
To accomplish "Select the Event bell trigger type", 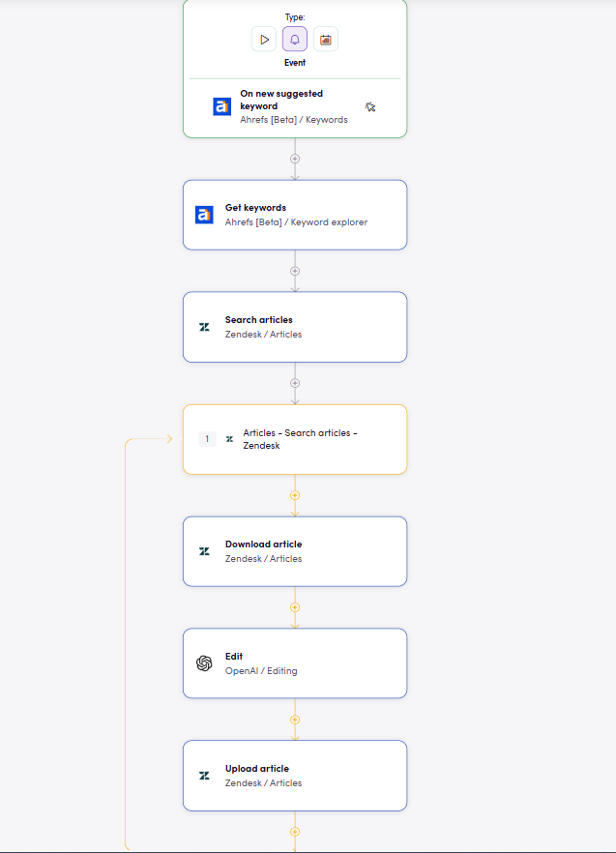I will (x=294, y=39).
